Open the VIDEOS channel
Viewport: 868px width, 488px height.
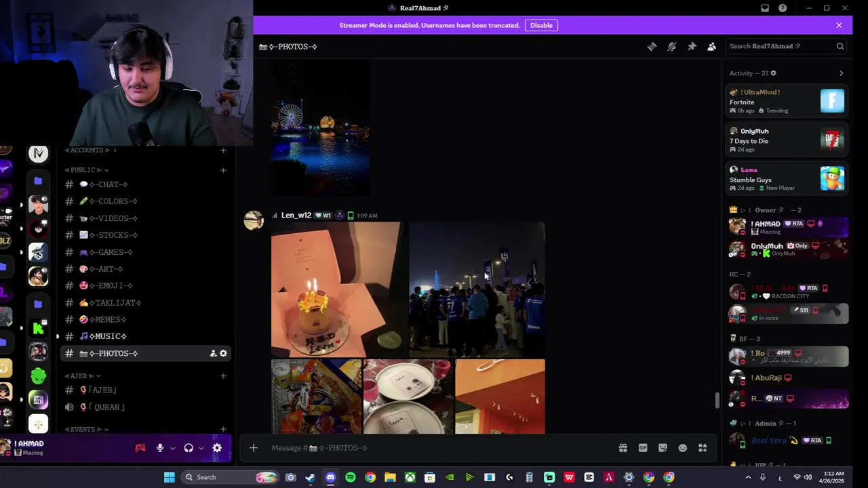146,218
